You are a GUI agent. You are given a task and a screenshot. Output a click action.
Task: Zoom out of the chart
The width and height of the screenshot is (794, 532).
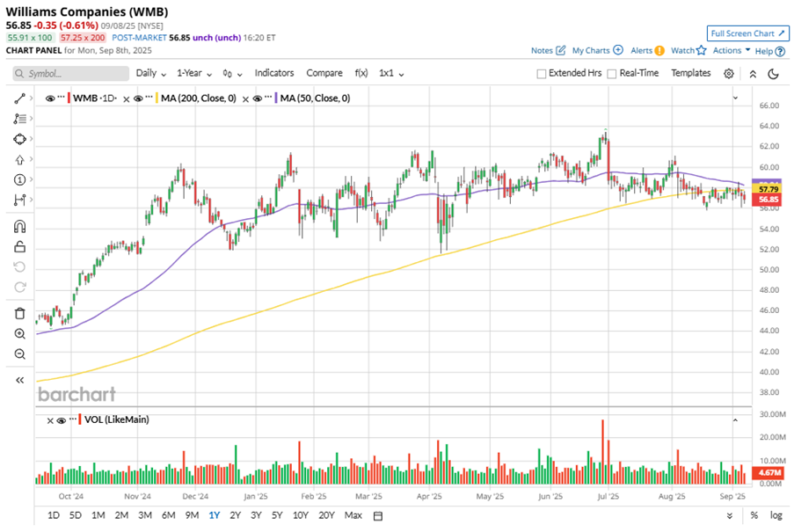click(19, 353)
